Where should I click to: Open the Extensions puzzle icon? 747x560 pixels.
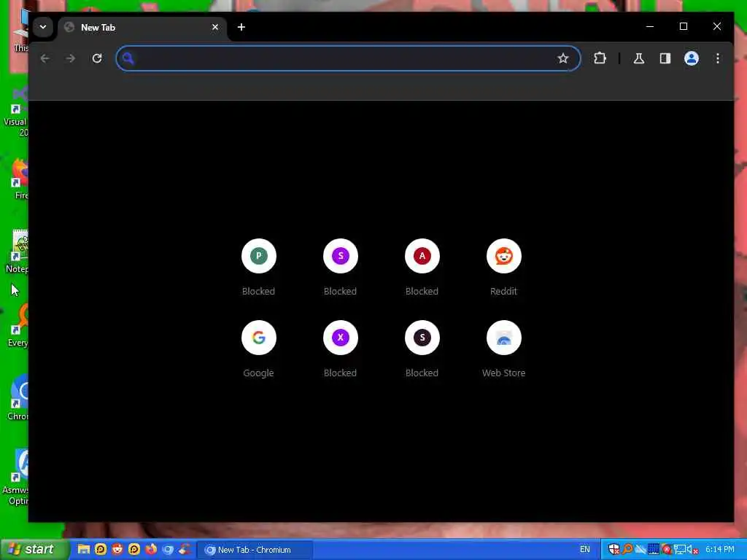coord(600,58)
